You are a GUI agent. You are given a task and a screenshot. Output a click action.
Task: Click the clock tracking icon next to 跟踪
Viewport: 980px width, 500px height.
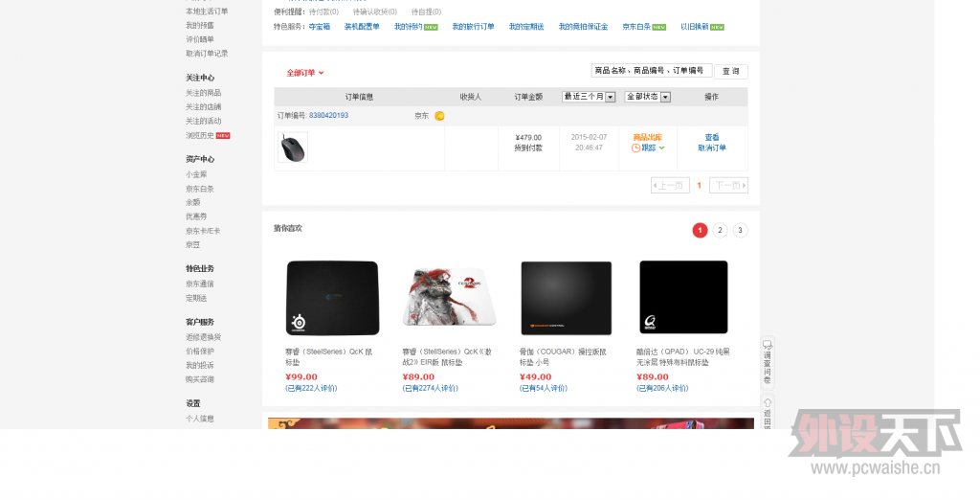[635, 148]
